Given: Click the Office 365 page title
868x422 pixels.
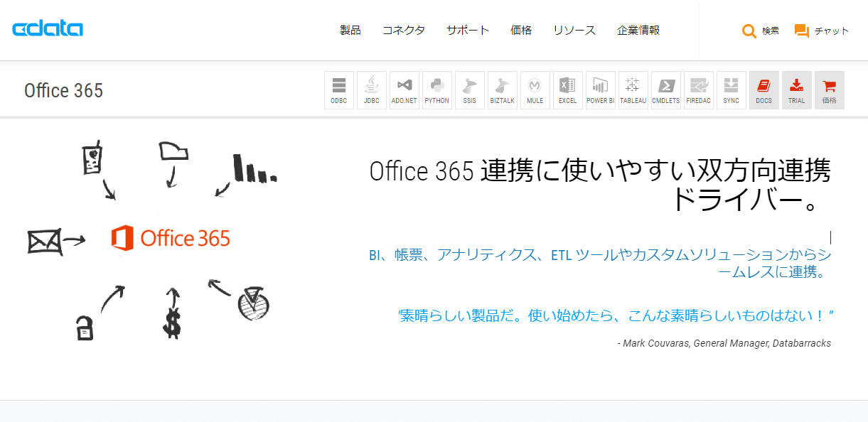Looking at the screenshot, I should tap(64, 91).
